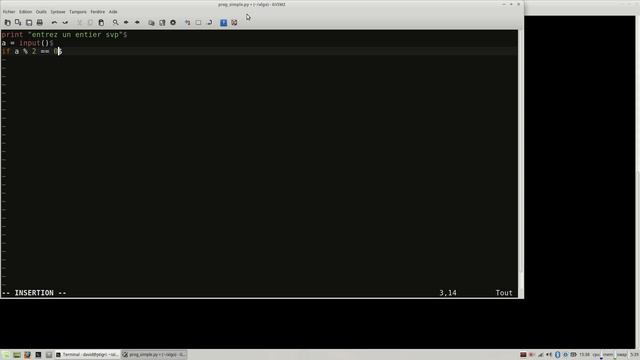The image size is (640, 360).
Task: Click the prog_simple.py taskbar window button
Action: pos(154,355)
